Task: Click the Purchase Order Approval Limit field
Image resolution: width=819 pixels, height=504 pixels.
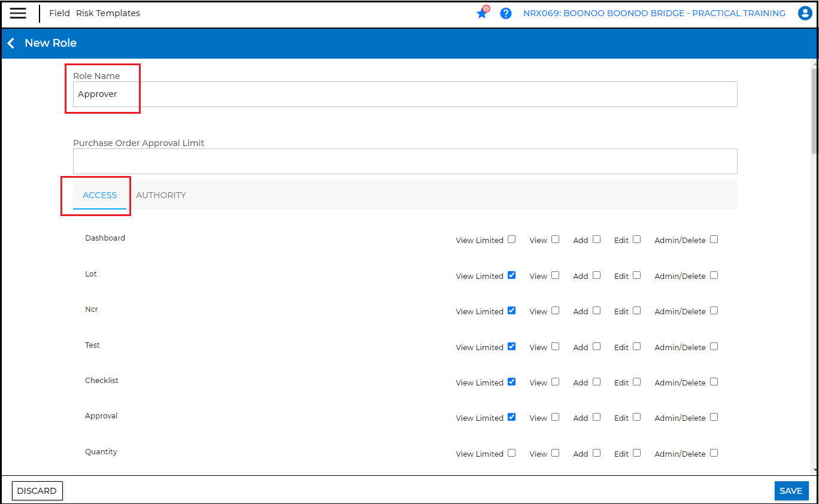Action: click(x=405, y=162)
